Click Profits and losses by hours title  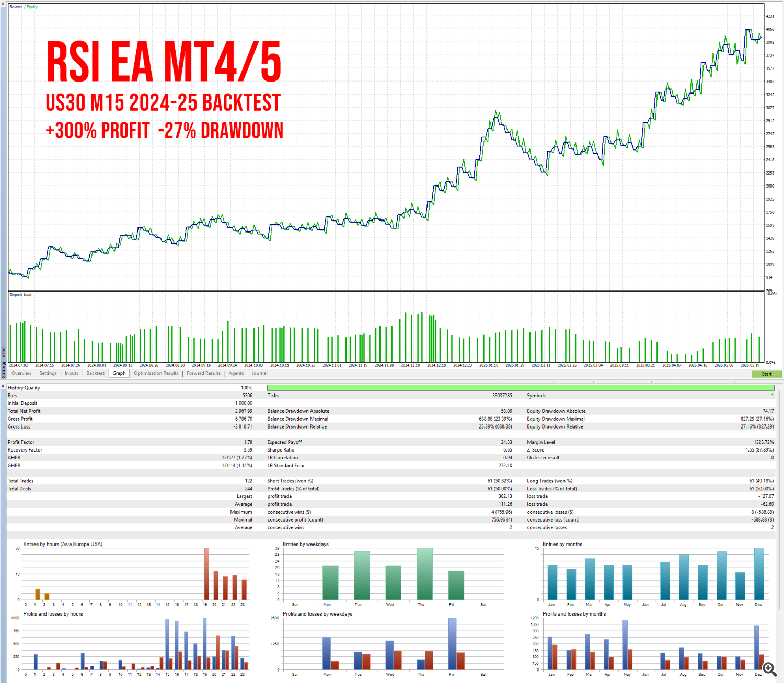(x=53, y=615)
